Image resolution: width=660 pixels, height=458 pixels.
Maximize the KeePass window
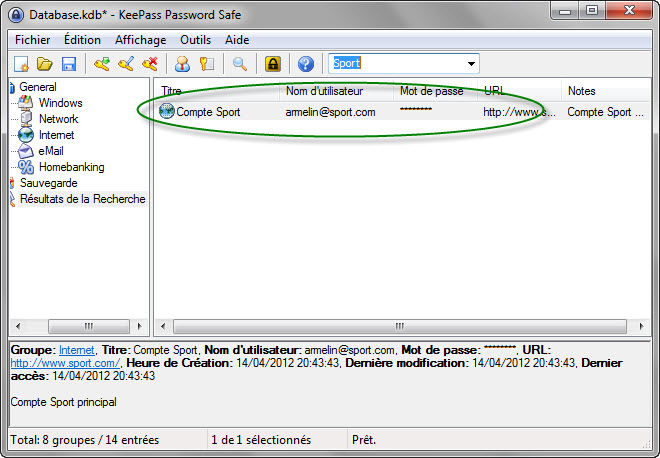pos(591,11)
